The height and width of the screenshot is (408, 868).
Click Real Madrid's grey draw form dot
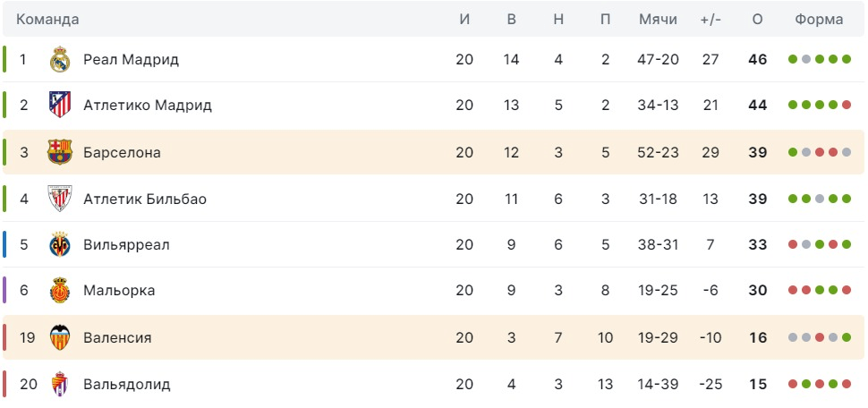(x=806, y=60)
